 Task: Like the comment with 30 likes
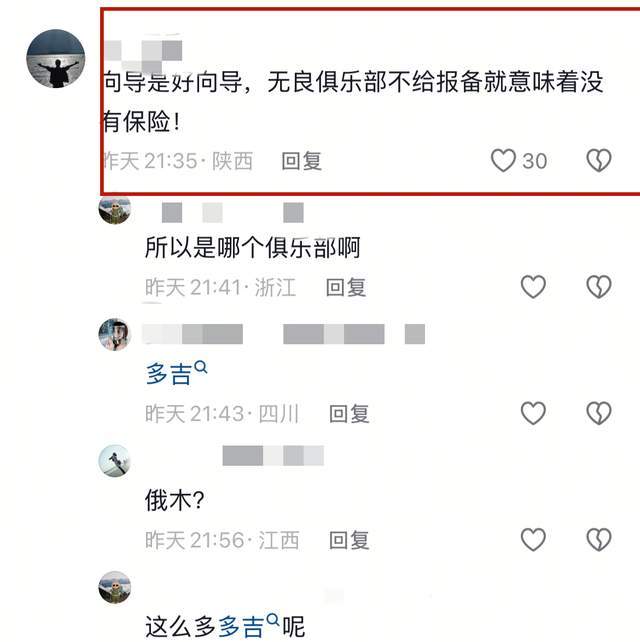pos(503,160)
